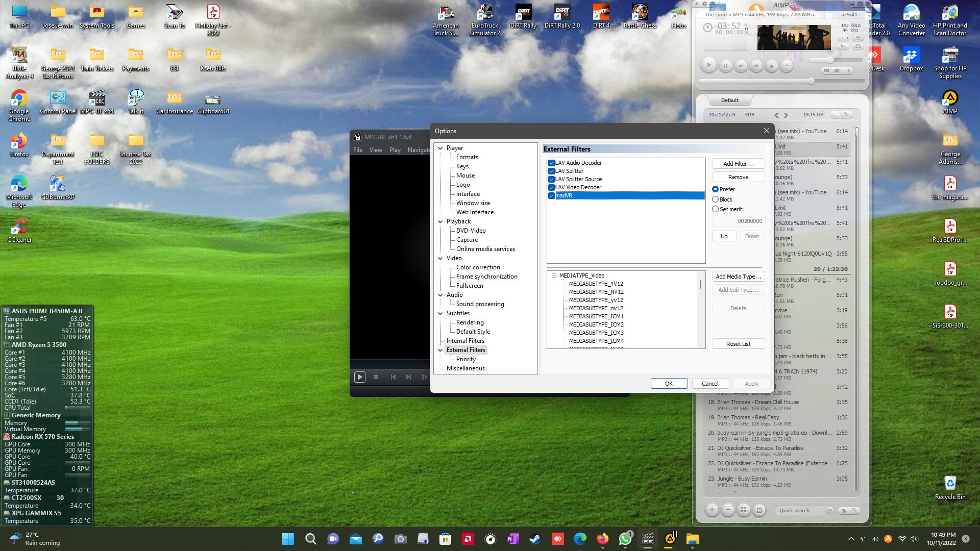Toggle the LAV Video Decoder checkbox
This screenshot has height=551, width=980.
551,187
